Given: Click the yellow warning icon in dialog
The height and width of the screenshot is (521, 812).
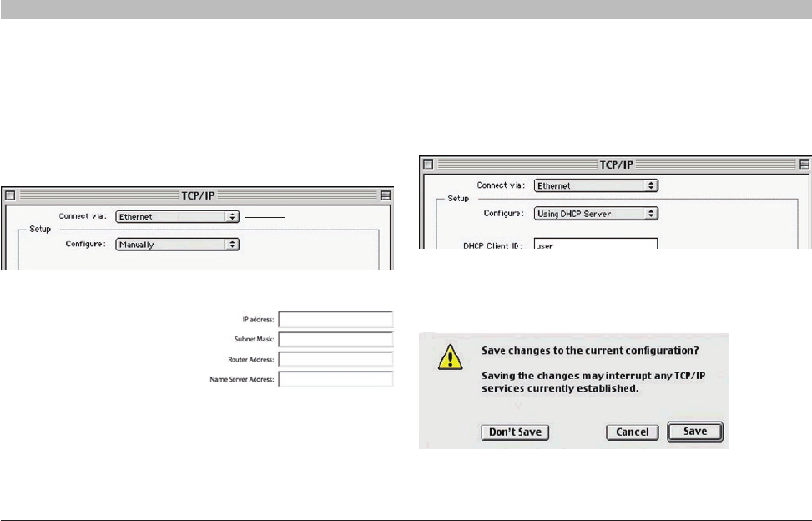Looking at the screenshot, I should (450, 357).
